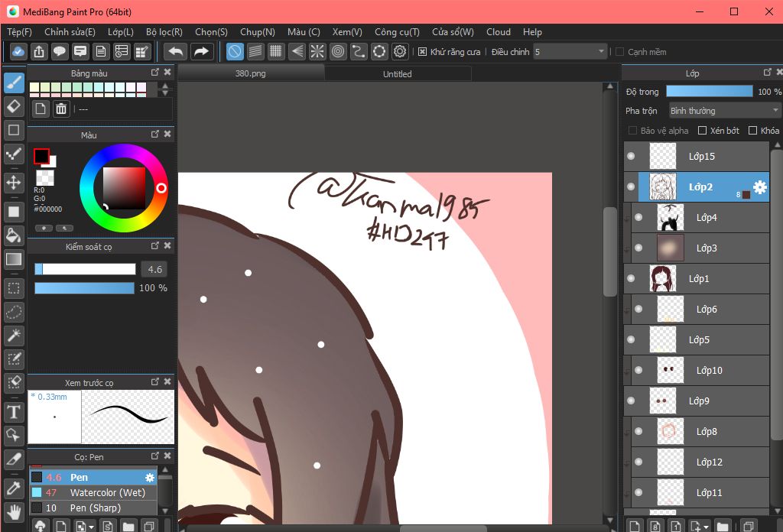This screenshot has height=532, width=783.
Task: Select the Eraser tool
Action: [14, 105]
